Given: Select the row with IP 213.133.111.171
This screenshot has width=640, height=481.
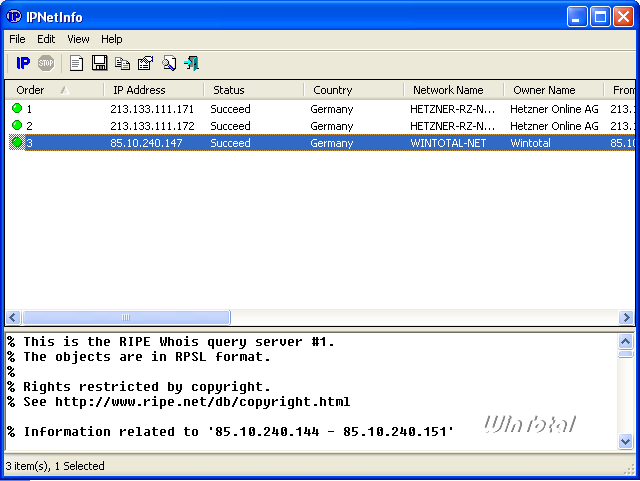Looking at the screenshot, I should click(x=152, y=109).
